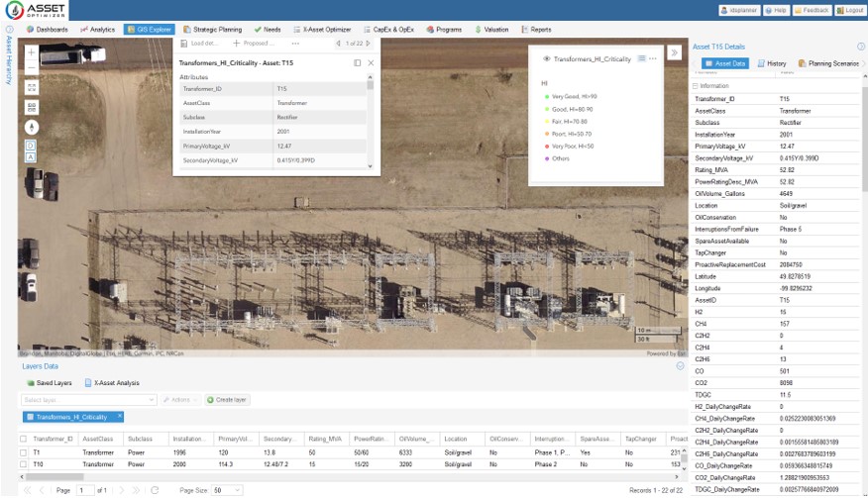Dock the T15 asset popup
Viewport: 868px width, 498px height.
[358, 62]
